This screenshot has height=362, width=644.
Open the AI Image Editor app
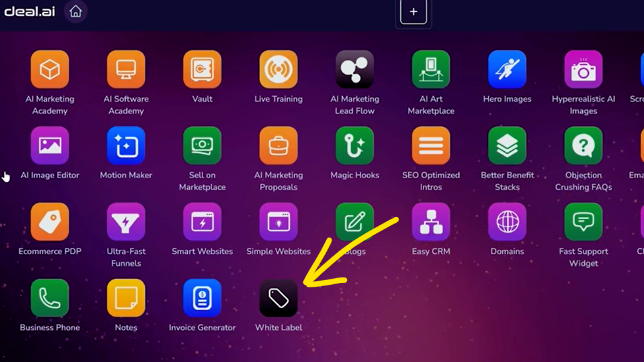[x=50, y=146]
